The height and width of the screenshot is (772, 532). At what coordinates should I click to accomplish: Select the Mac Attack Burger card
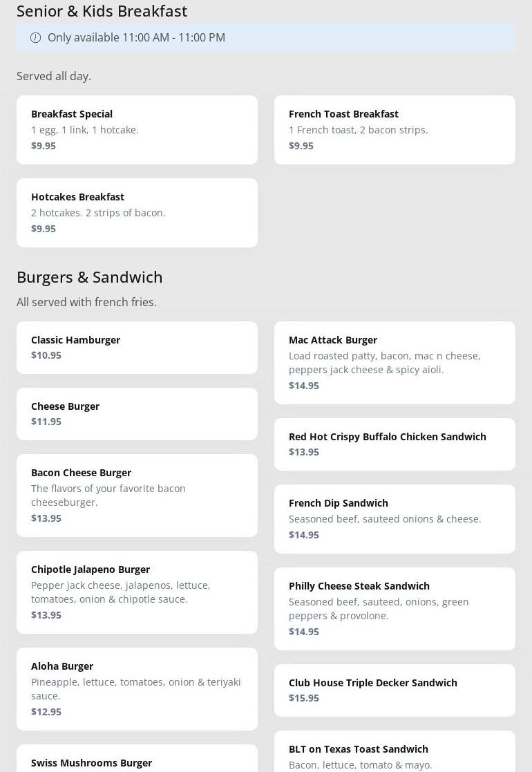pyautogui.click(x=395, y=363)
